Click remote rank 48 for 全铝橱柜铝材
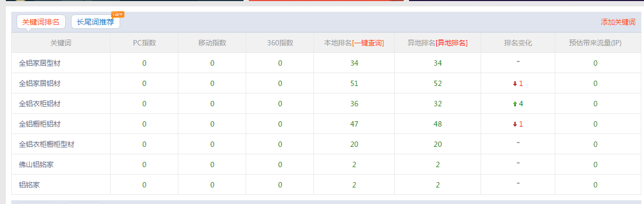The width and height of the screenshot is (644, 204). point(438,124)
